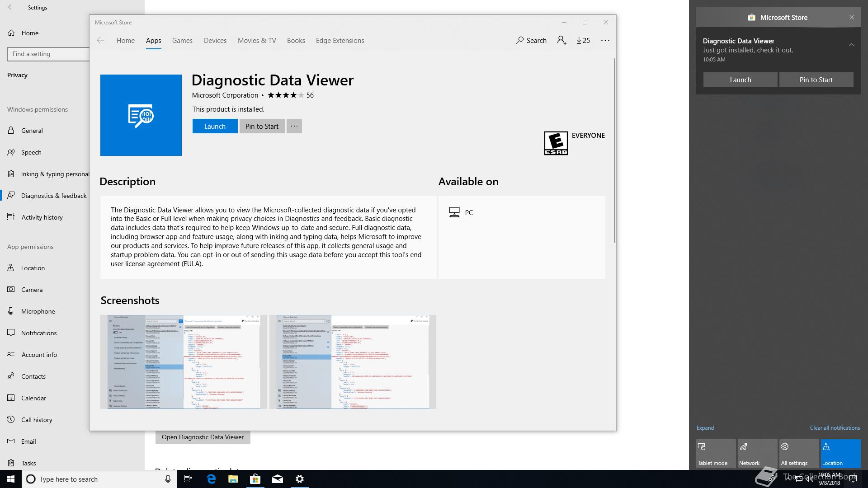868x488 pixels.
Task: Toggle Tablet mode quick action
Action: tap(716, 454)
